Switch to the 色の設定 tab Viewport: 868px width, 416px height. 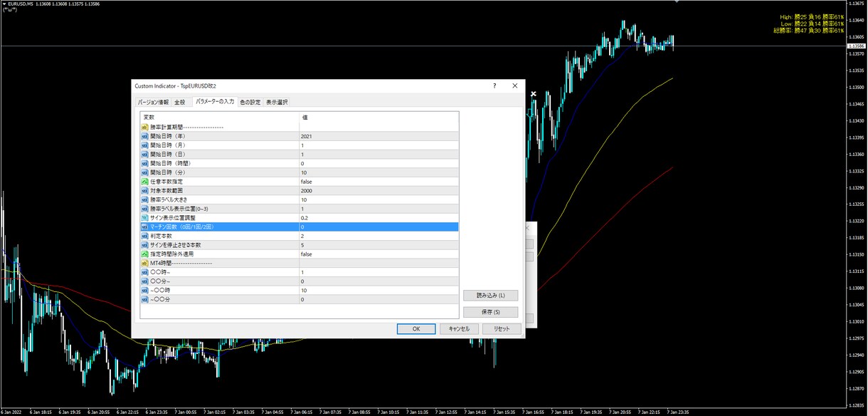tap(250, 102)
